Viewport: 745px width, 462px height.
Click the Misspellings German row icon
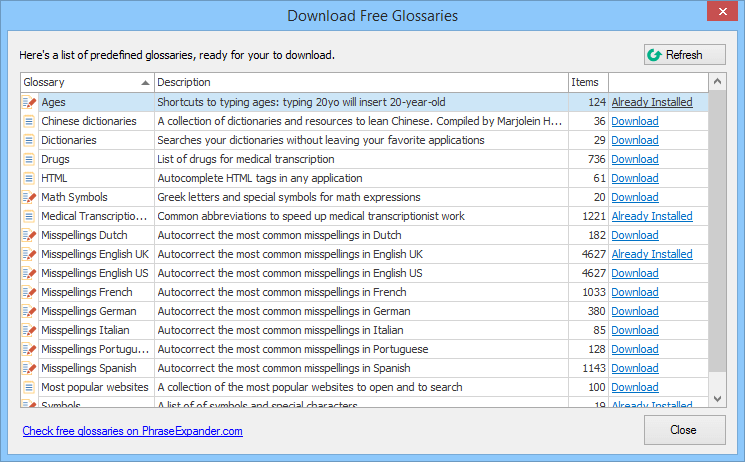tap(29, 311)
